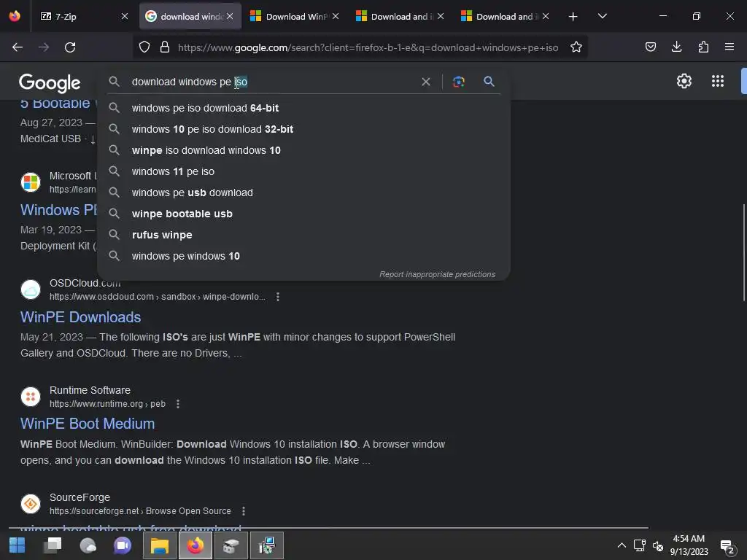The width and height of the screenshot is (747, 560).
Task: Open the notification center icon
Action: pos(727,546)
